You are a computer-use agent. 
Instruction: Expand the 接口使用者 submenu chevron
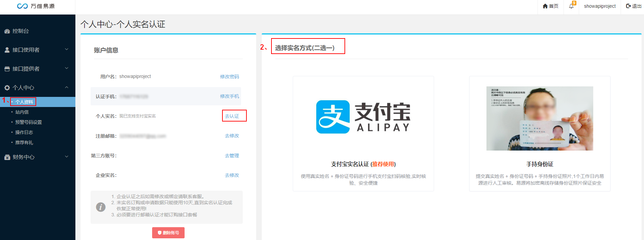coord(67,49)
